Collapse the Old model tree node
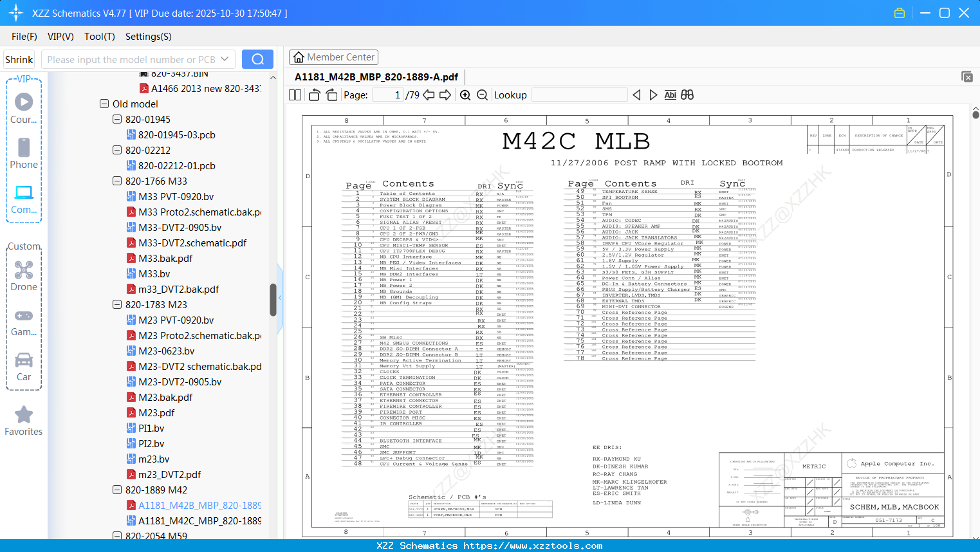The height and width of the screenshot is (552, 980). pos(104,104)
